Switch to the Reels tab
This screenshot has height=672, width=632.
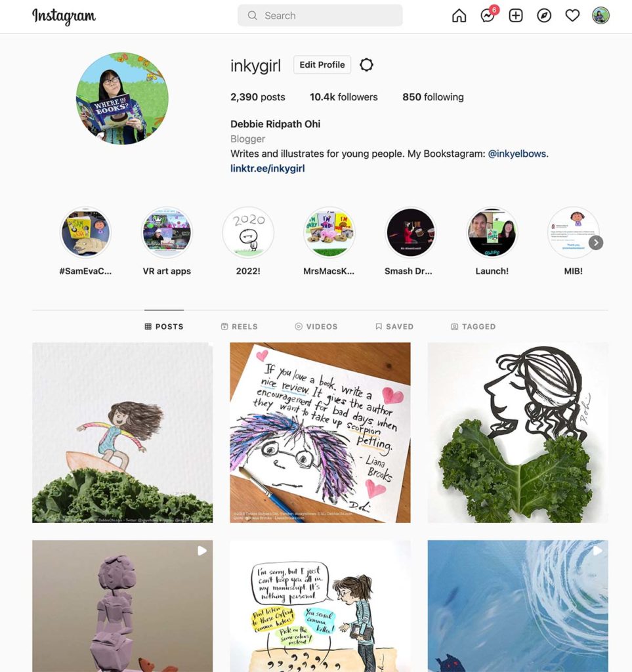click(240, 327)
